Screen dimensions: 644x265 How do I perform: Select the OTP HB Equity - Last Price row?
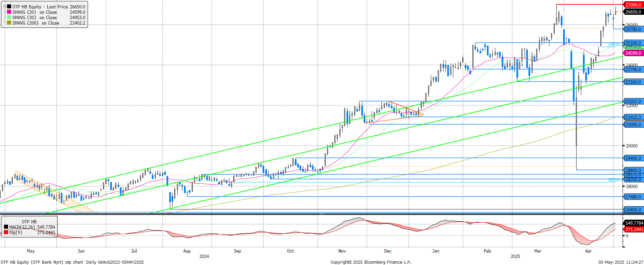46,7
